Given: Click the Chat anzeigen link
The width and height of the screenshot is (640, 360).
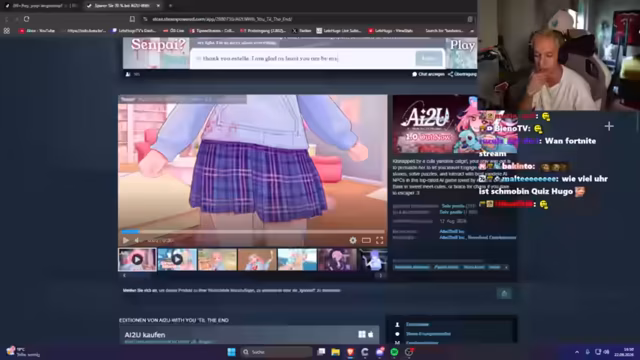Looking at the screenshot, I should (428, 74).
